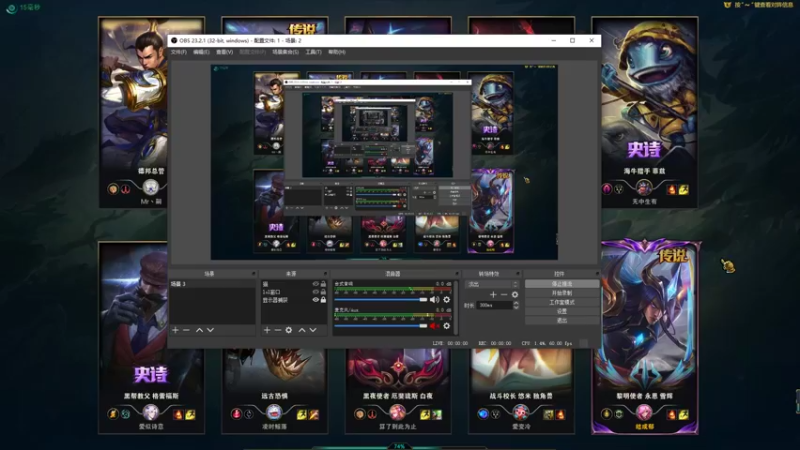Add a new scene with plus icon
This screenshot has height=450, width=800.
(x=176, y=330)
